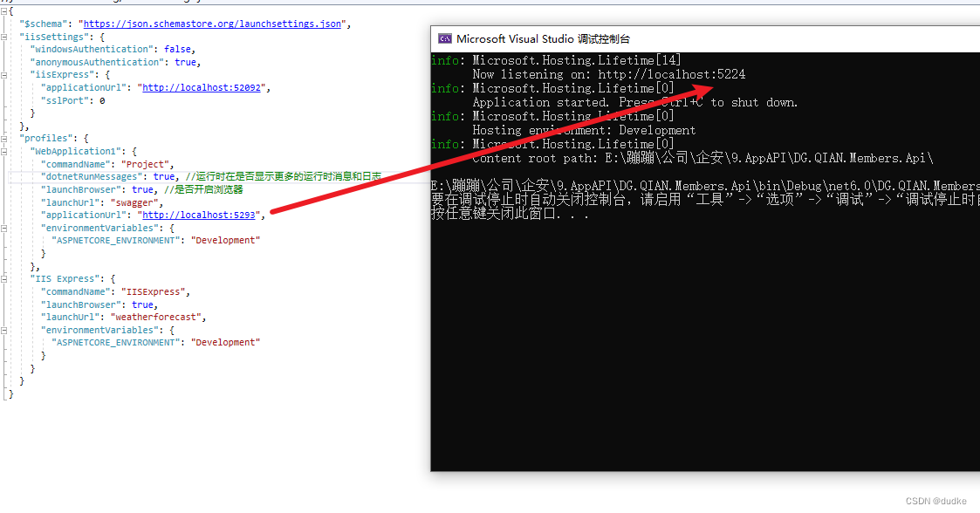Click the "sslPort" key
This screenshot has height=513, width=980.
click(65, 100)
